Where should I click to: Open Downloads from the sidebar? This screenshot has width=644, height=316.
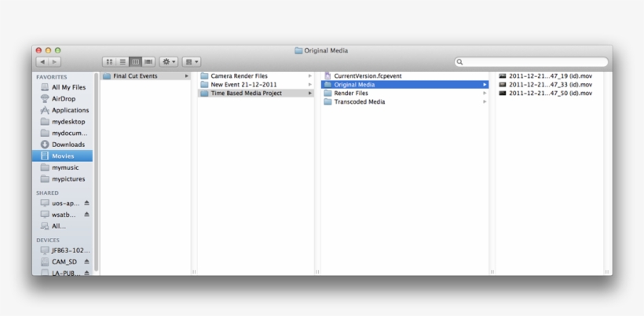coord(62,144)
